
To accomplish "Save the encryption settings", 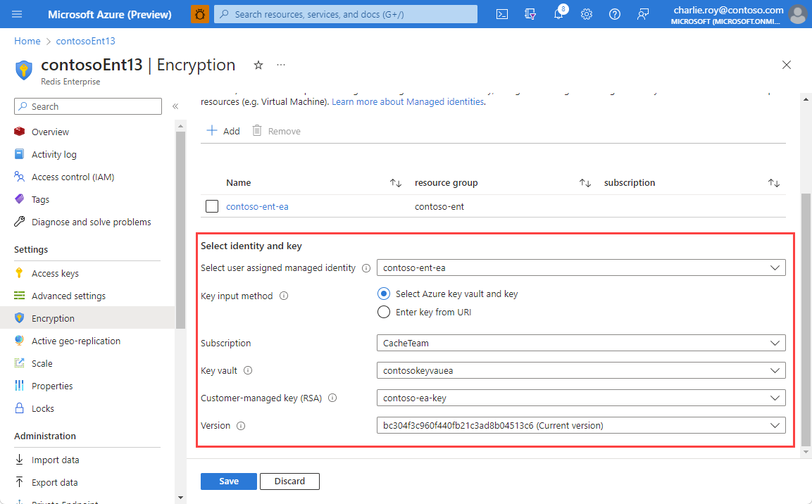I will click(x=228, y=481).
